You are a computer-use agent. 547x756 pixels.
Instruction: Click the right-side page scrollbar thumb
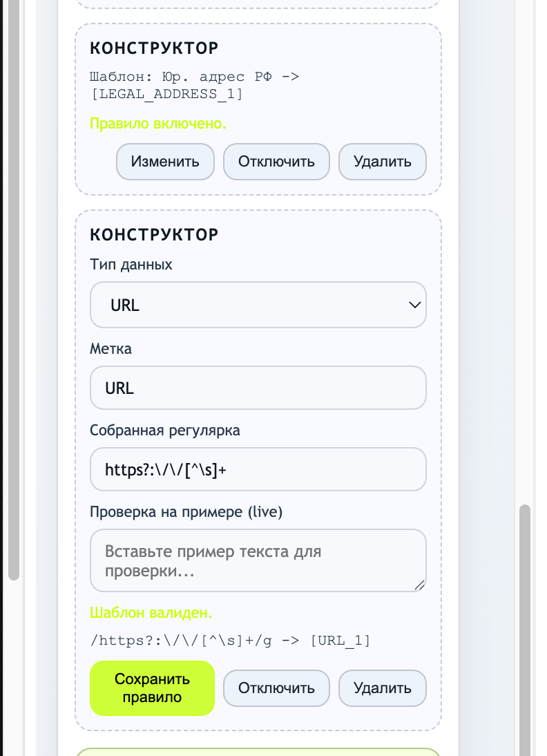coord(525,622)
